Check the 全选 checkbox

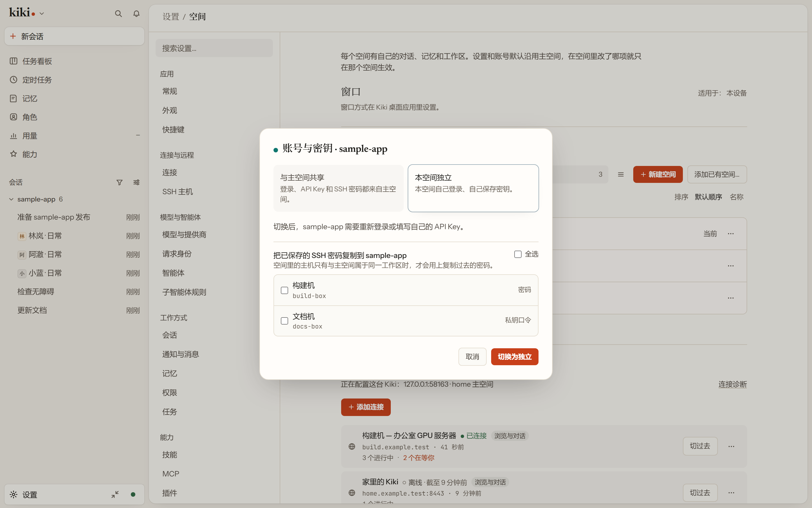click(x=518, y=254)
